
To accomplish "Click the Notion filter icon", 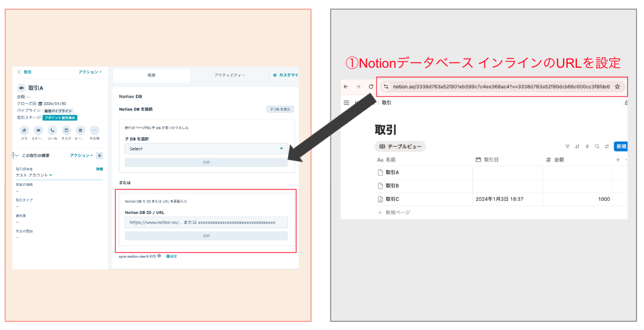I will pos(567,146).
